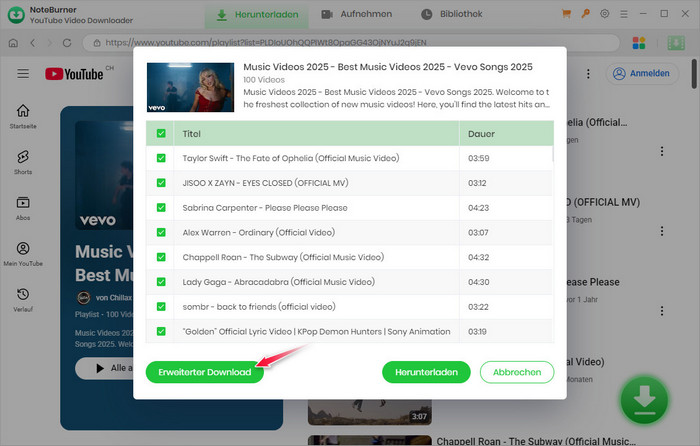The height and width of the screenshot is (446, 700).
Task: Open the hamburger menu beside the key icon
Action: point(622,14)
